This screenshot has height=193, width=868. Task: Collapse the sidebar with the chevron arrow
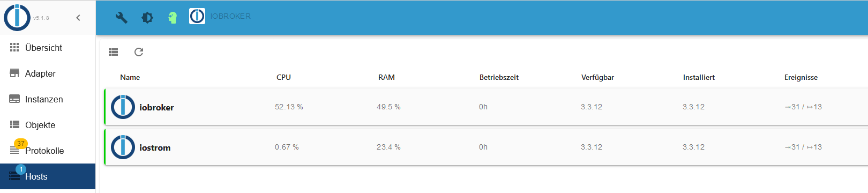pyautogui.click(x=78, y=18)
